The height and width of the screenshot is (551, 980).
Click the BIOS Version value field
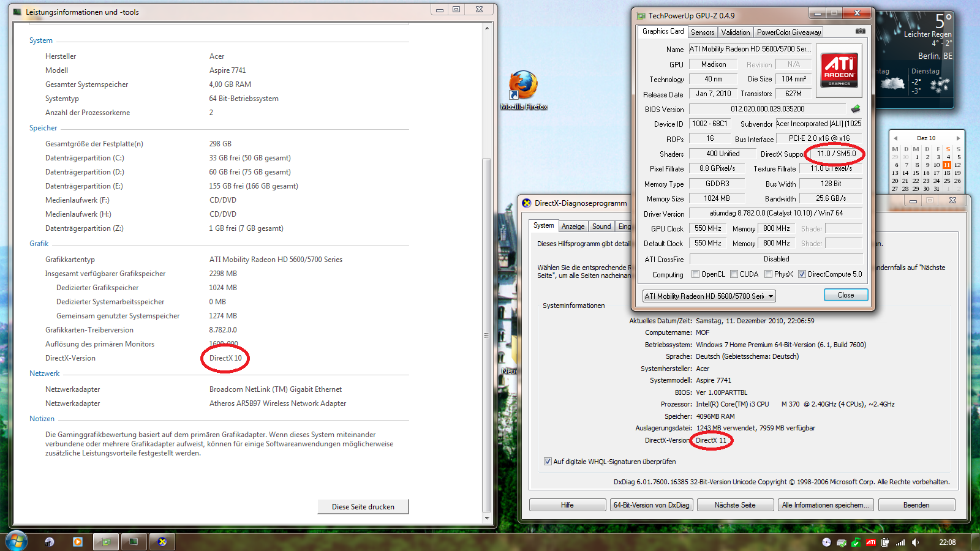[767, 109]
